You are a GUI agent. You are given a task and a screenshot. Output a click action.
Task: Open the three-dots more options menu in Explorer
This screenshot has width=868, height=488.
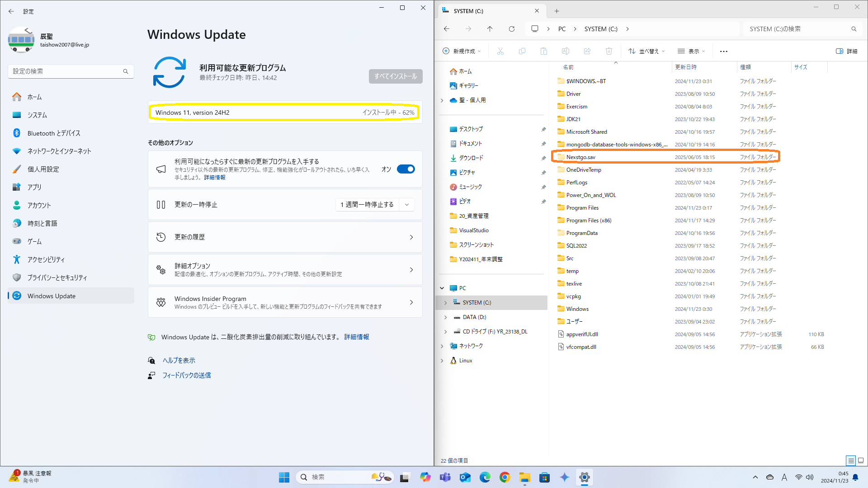(723, 51)
